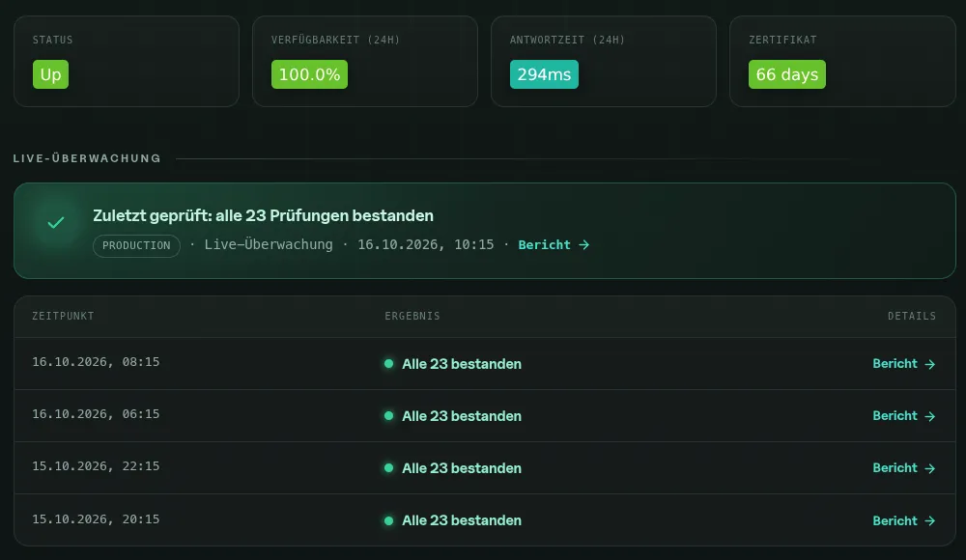Open Bericht for 16.10.2026, 08:15
Viewport: 966px width, 560px height.
(904, 363)
